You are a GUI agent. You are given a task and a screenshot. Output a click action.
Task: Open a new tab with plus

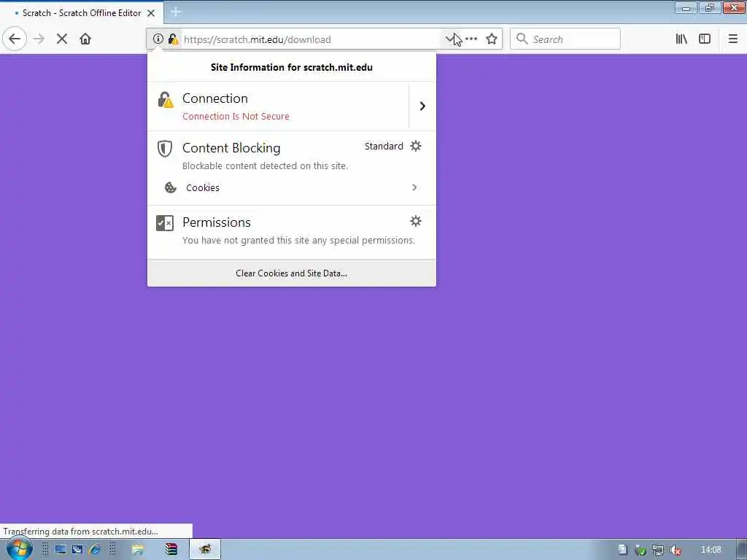[x=176, y=12]
